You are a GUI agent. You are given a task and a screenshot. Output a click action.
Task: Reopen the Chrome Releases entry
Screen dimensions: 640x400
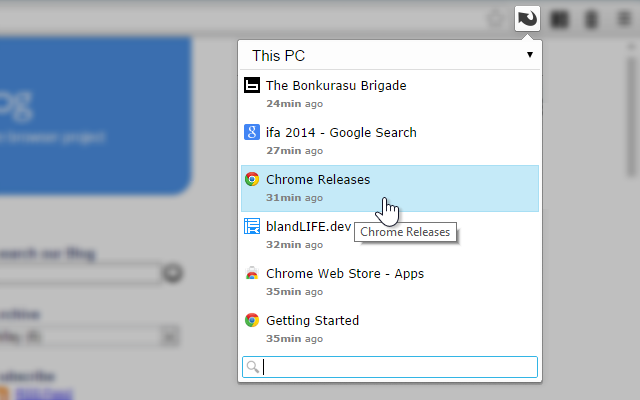pos(390,188)
